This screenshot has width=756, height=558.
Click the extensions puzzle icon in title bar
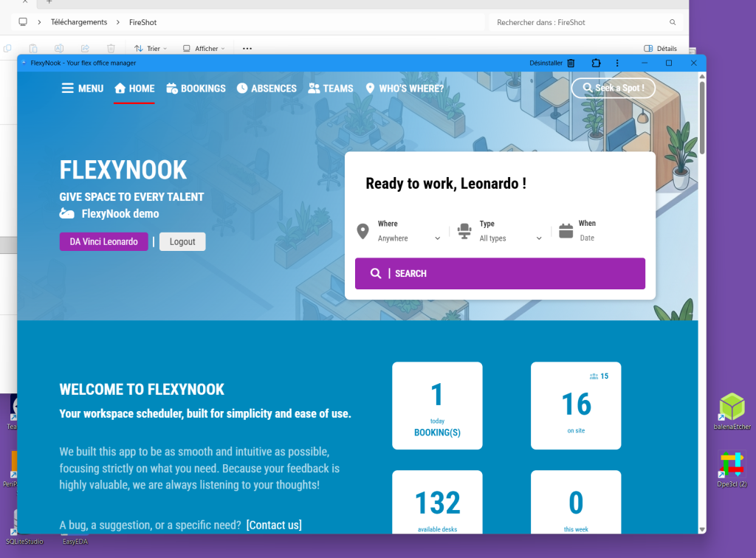(596, 63)
